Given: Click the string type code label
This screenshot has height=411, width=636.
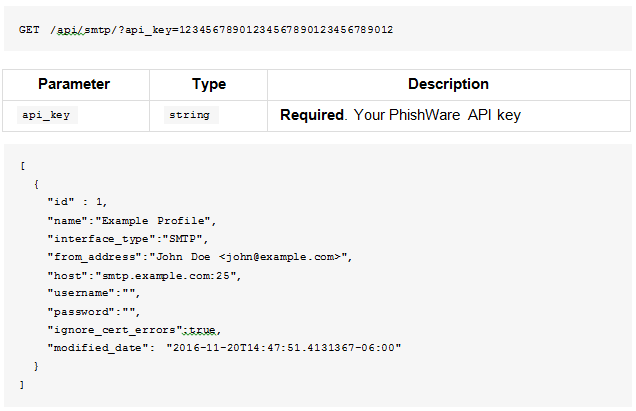Looking at the screenshot, I should 189,115.
